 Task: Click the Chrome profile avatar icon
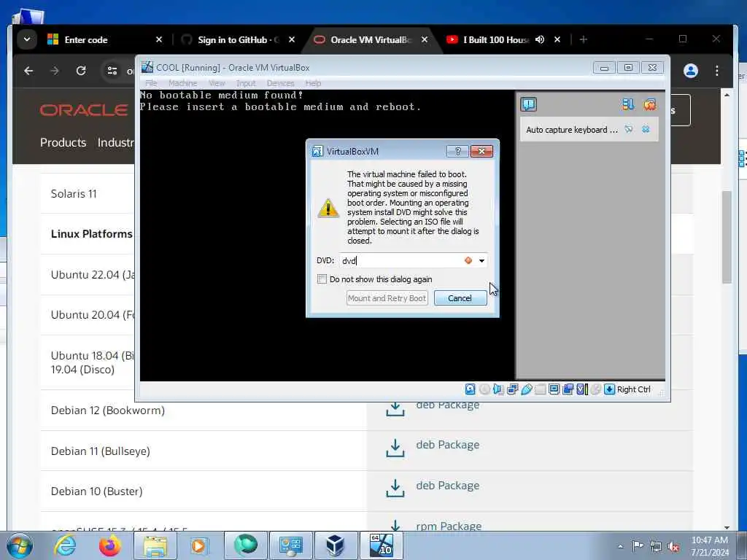pos(691,71)
